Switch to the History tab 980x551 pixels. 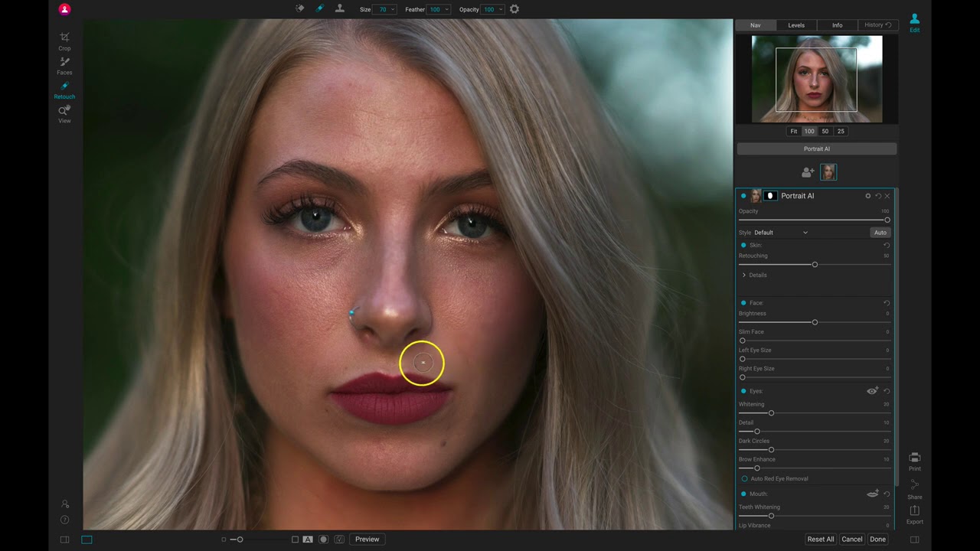(877, 25)
